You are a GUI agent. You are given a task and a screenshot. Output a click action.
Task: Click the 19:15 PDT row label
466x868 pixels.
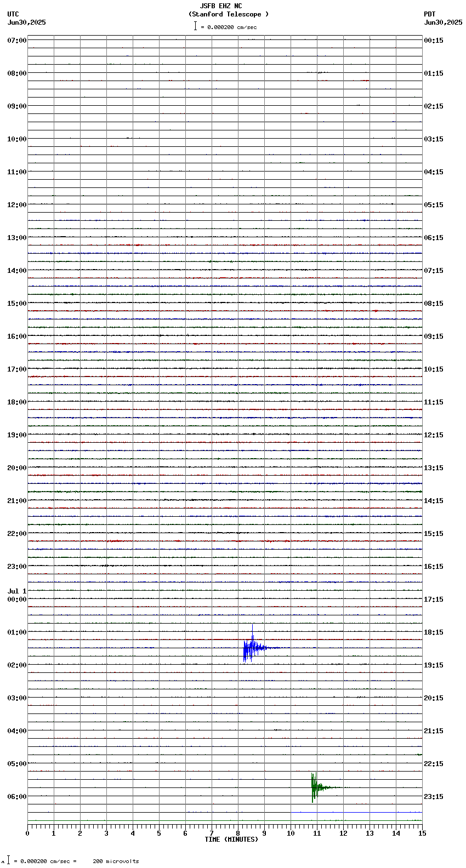(434, 665)
